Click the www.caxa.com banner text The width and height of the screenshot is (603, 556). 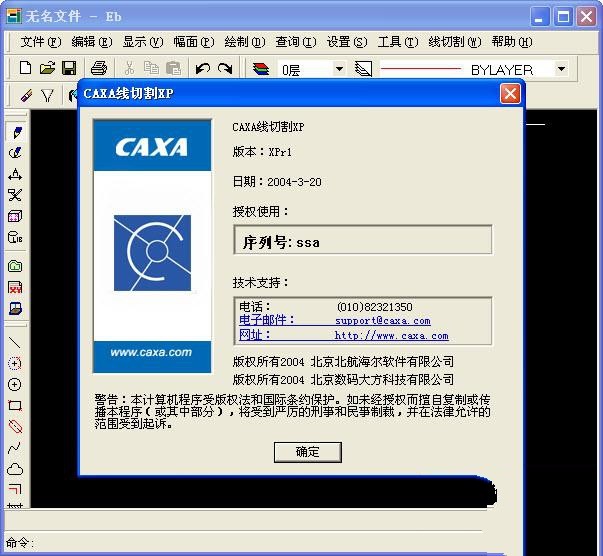tap(151, 352)
